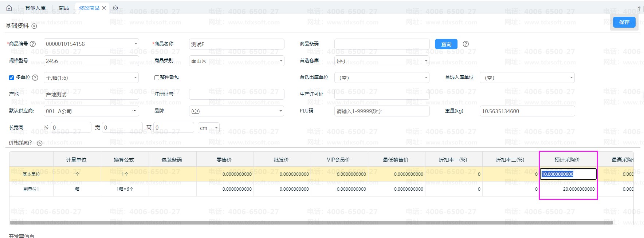Viewport: 644px width, 238px height.
Task: Close the 修改商品 tab
Action: click(104, 8)
